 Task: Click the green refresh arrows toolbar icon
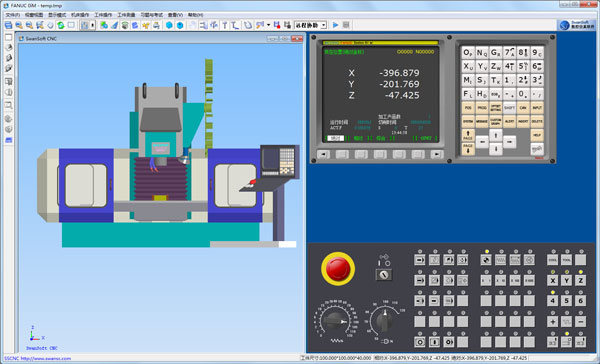(60, 25)
